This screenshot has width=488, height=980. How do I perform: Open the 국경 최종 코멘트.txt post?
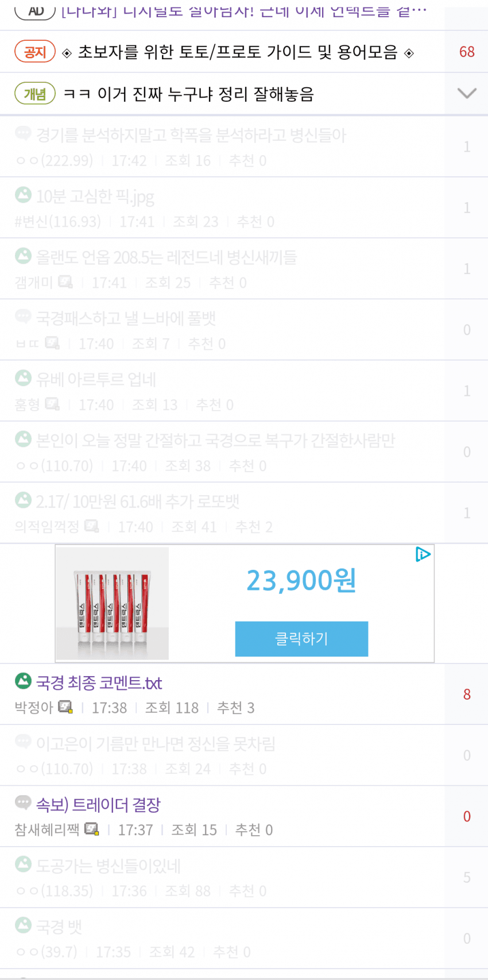coord(99,682)
